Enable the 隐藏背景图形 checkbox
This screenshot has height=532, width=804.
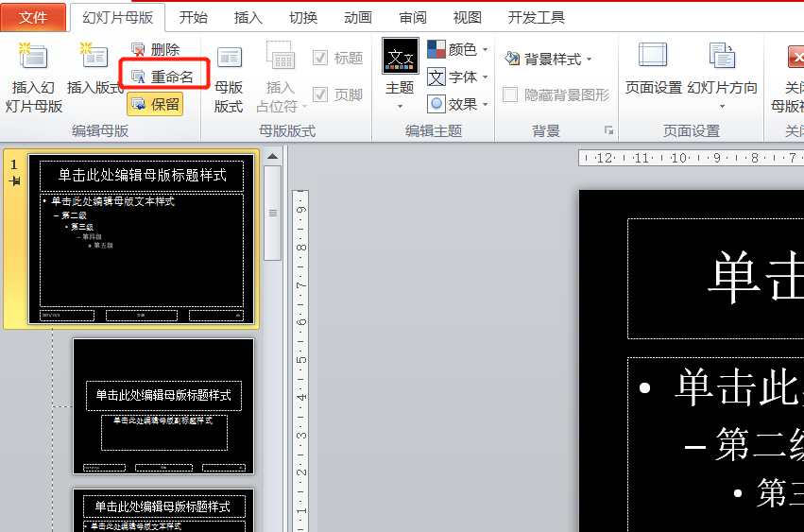click(x=510, y=94)
